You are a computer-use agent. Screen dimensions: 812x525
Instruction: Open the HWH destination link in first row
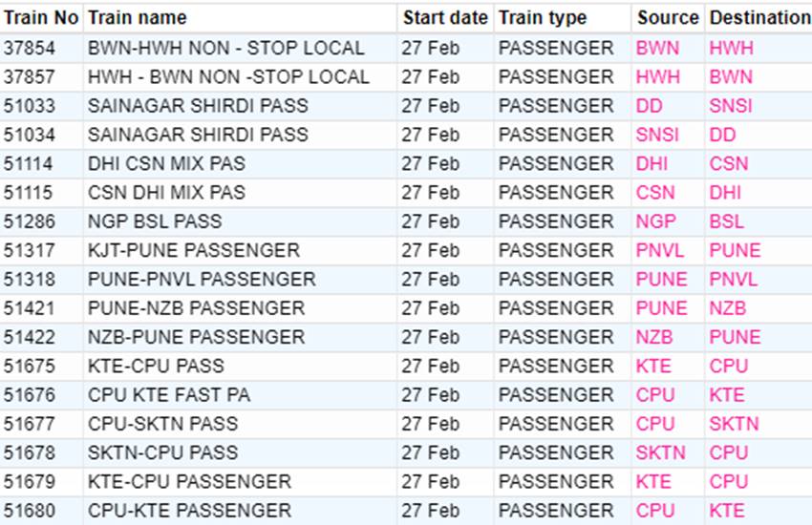731,48
